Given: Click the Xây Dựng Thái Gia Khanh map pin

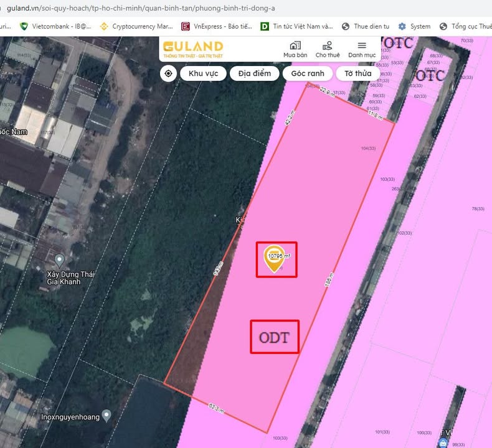Looking at the screenshot, I should coord(59,260).
